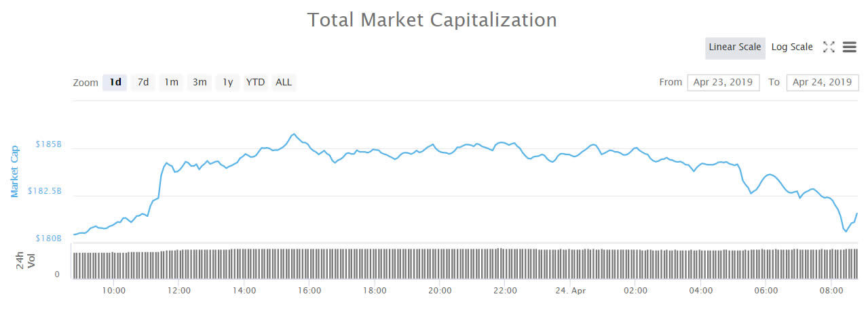Select the 7d zoom range
Image resolution: width=868 pixels, height=309 pixels.
[x=143, y=83]
